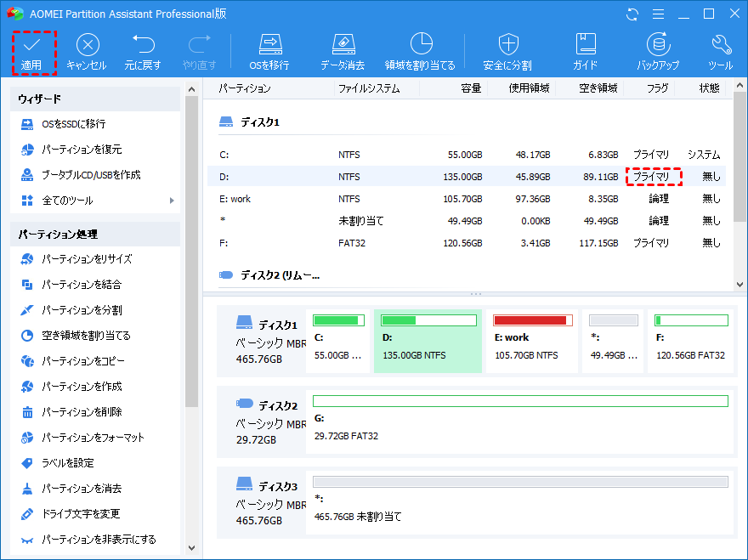
Task: Click the パーティションを非表示にする icon
Action: click(27, 540)
